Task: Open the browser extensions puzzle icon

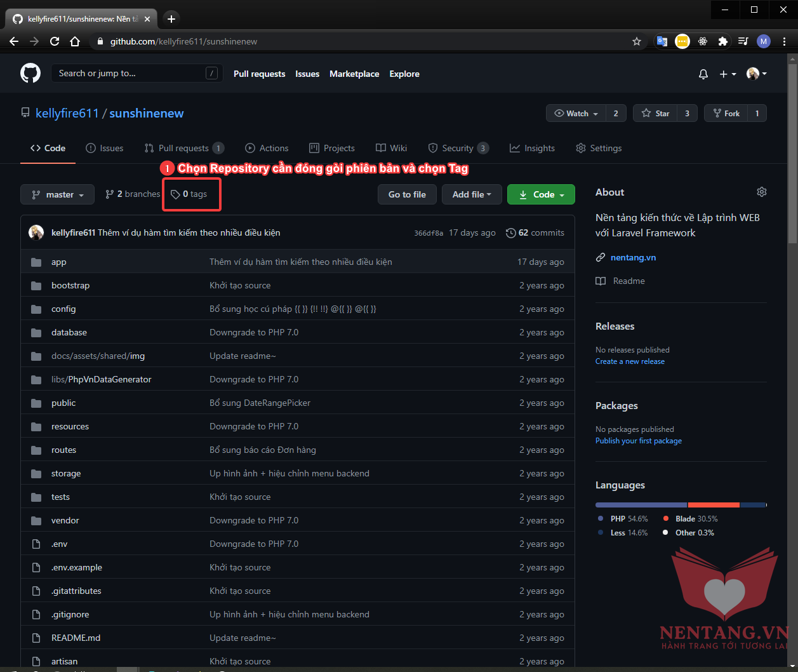Action: (x=722, y=41)
